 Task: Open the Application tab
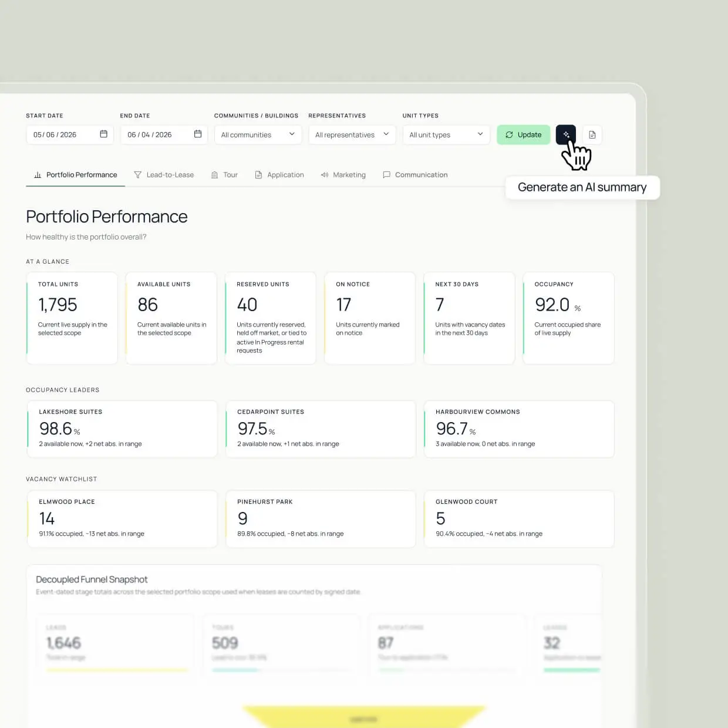(x=279, y=175)
